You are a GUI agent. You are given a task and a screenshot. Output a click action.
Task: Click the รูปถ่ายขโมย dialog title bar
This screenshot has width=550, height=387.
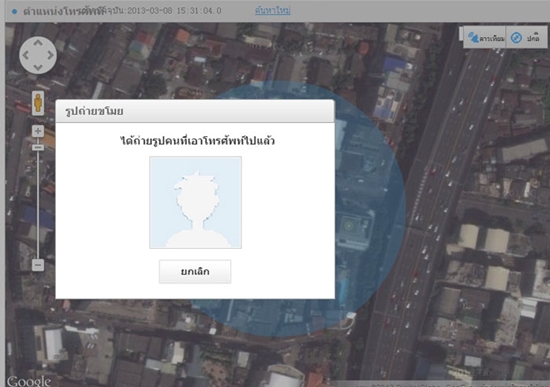[x=195, y=111]
